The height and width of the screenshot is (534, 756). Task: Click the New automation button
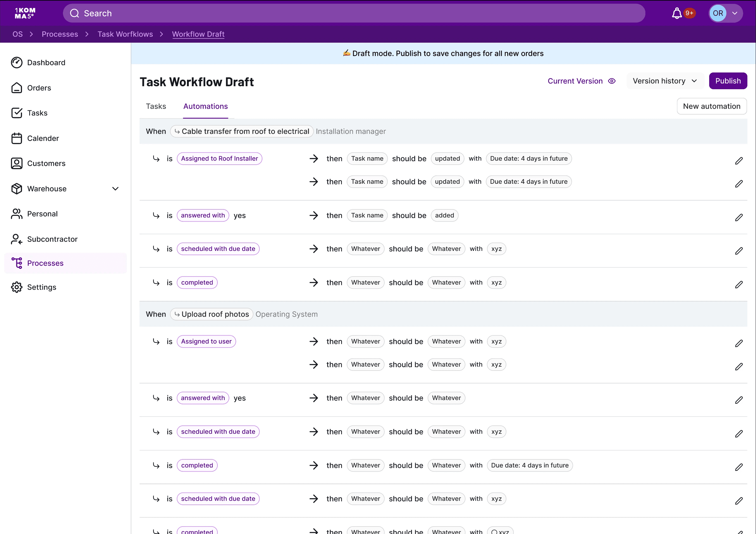click(711, 107)
